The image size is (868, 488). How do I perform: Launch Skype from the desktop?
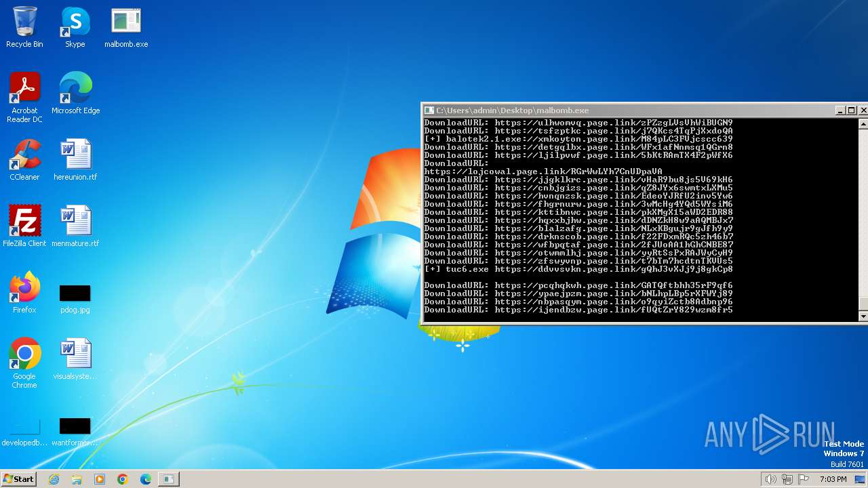[x=75, y=27]
